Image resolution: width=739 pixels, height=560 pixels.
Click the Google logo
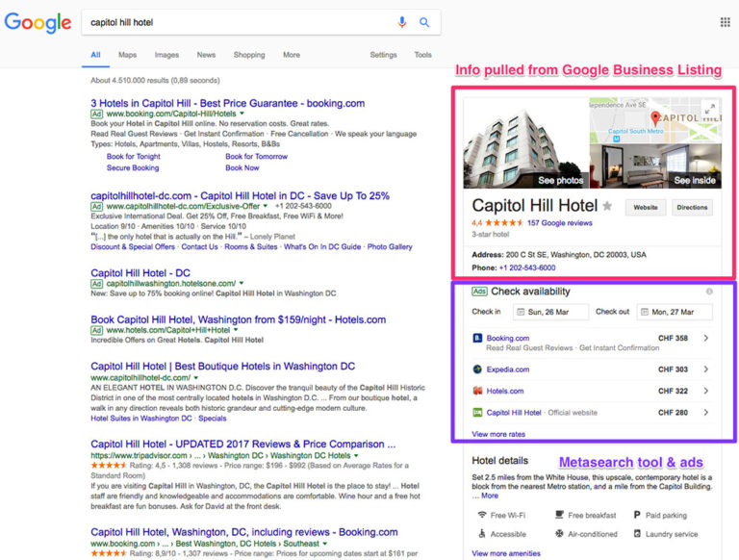tap(40, 22)
